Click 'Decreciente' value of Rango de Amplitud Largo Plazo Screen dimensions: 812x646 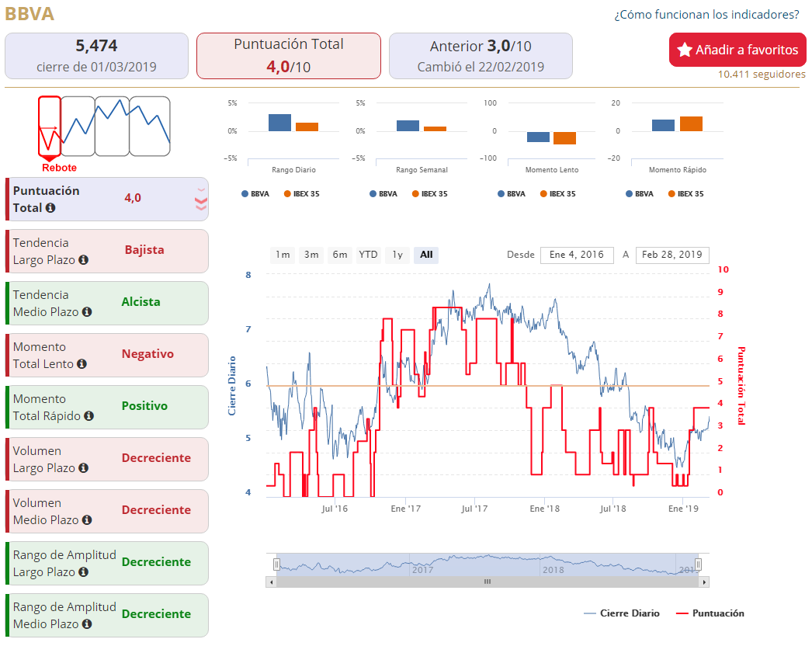click(156, 563)
